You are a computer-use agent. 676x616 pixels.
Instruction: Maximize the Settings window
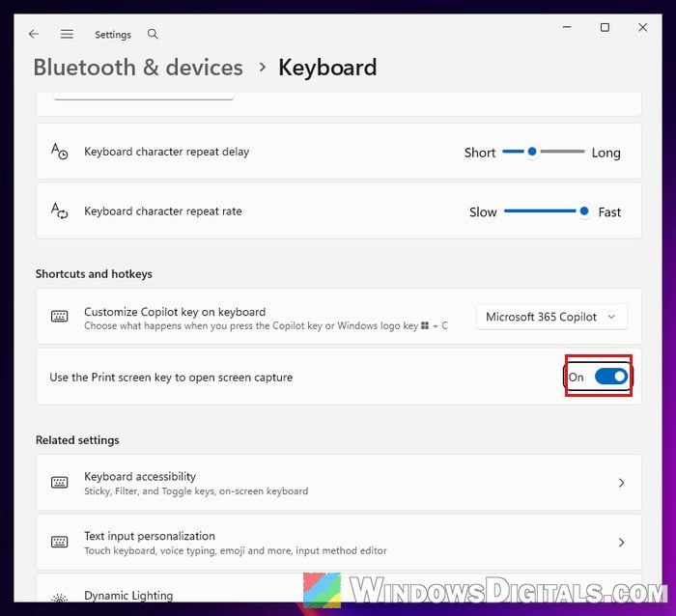tap(605, 28)
